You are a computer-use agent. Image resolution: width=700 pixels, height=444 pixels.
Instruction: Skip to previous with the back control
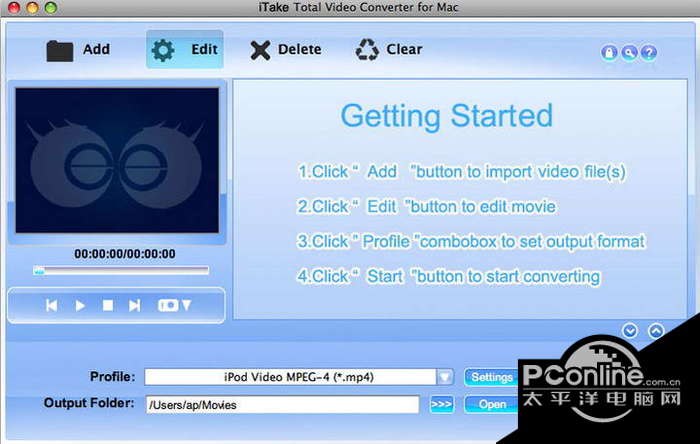pos(52,306)
